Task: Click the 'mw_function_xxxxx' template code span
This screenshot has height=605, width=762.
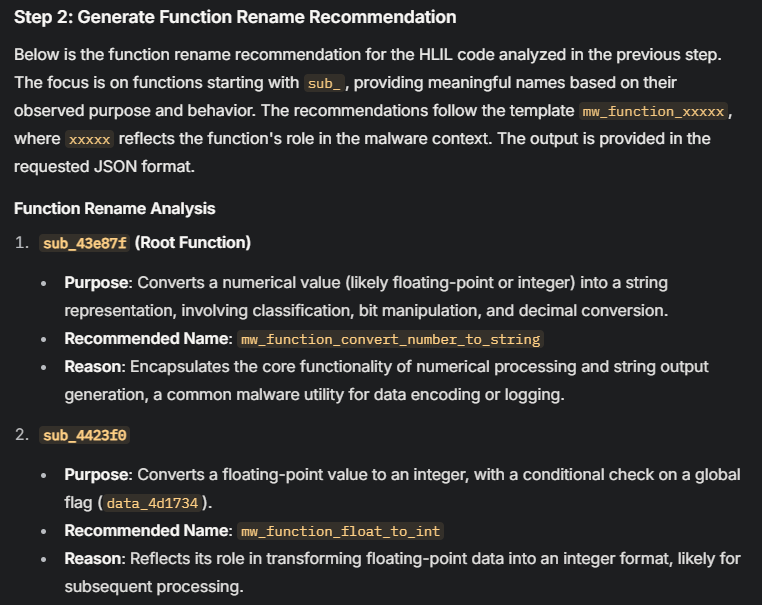Action: tap(652, 110)
